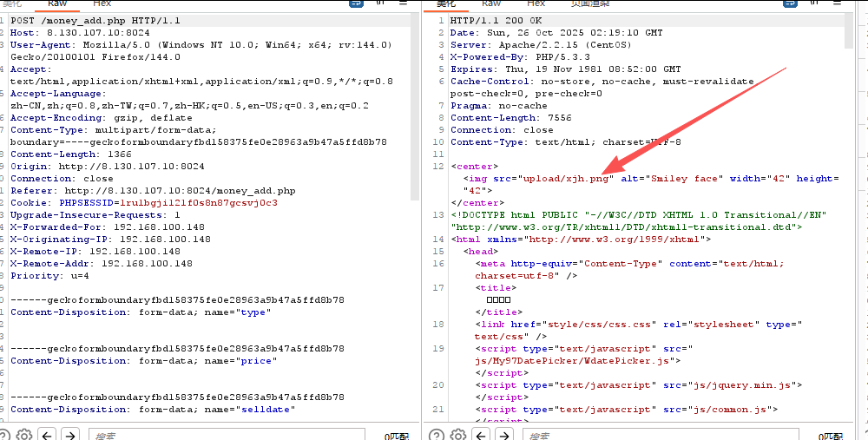Screen dimensions: 868x440
Task: Open response panel search settings gear
Action: tap(457, 435)
